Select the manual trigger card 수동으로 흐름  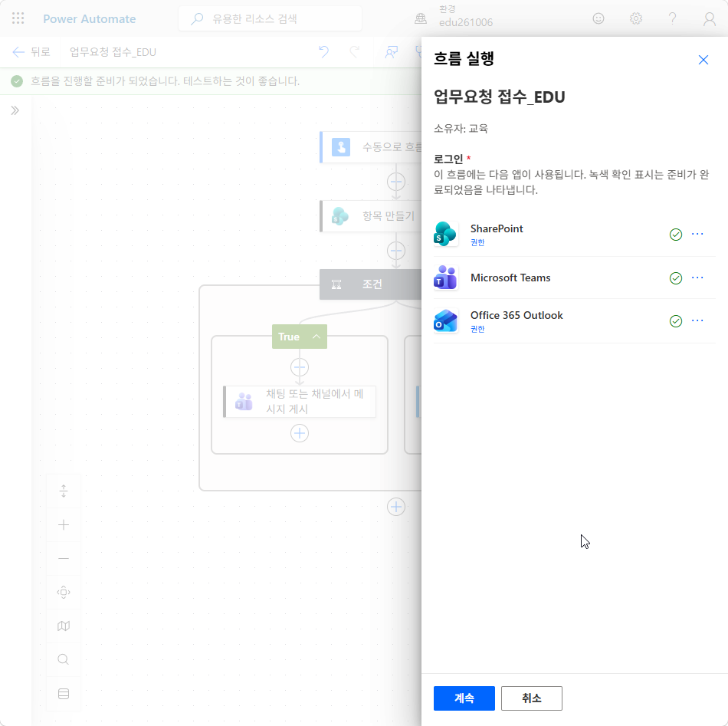point(370,147)
